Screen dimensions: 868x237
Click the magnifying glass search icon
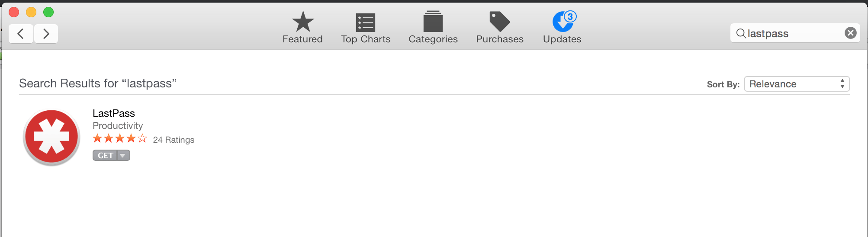pyautogui.click(x=741, y=33)
